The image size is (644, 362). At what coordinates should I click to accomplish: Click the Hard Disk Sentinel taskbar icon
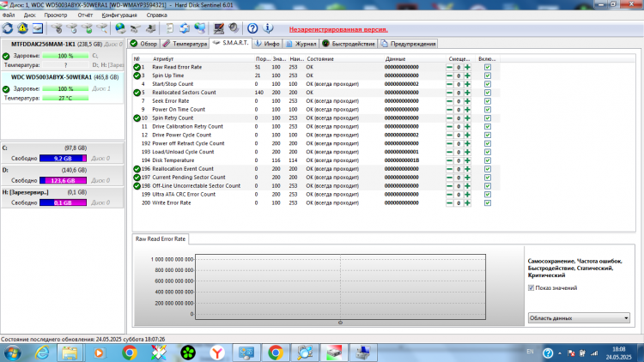334,353
